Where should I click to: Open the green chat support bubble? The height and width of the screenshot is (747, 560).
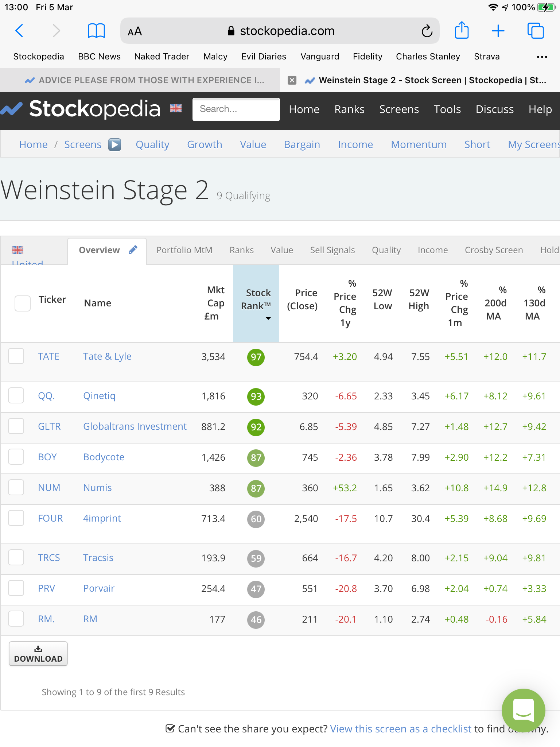pos(523,711)
